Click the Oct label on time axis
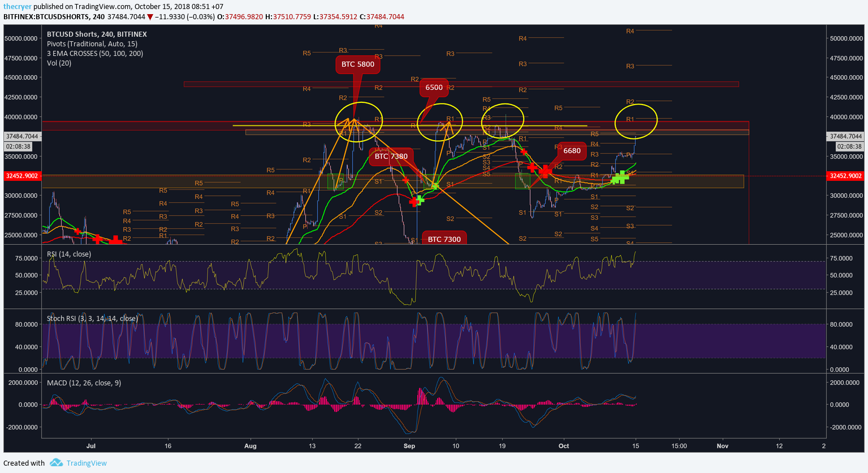868x473 pixels. pyautogui.click(x=563, y=446)
